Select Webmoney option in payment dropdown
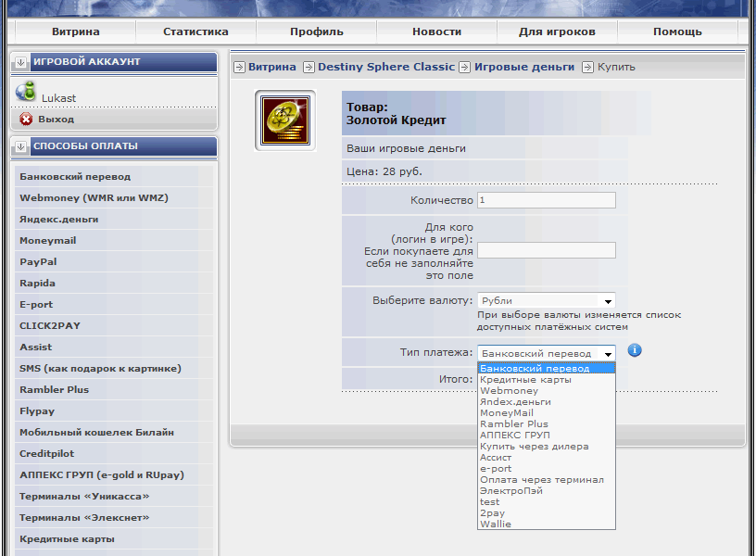 509,391
